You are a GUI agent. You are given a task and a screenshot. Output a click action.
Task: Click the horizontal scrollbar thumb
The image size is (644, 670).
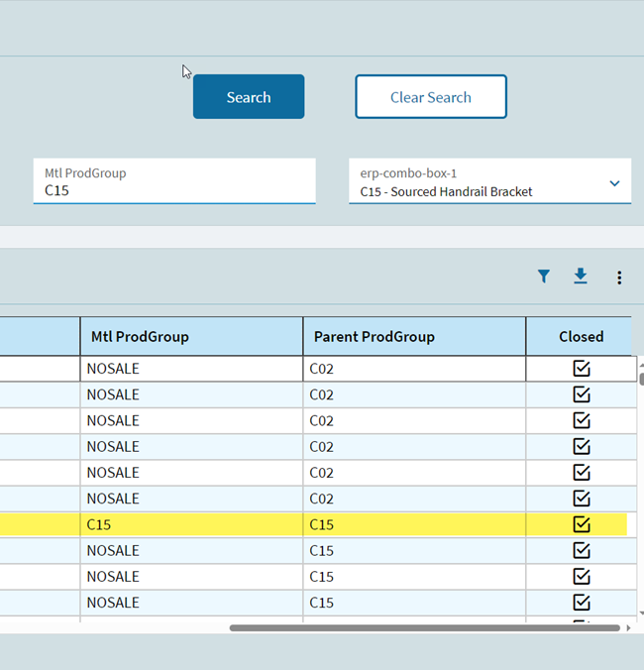424,627
